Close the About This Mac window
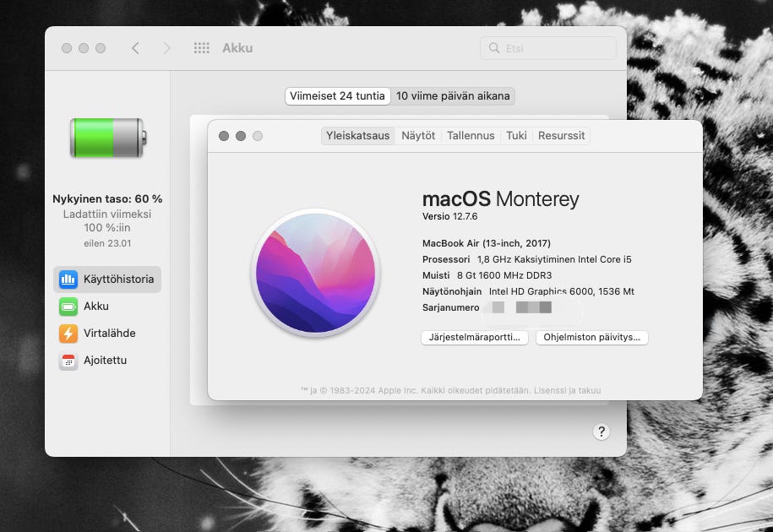Screen dimensions: 773x532 point(224,136)
